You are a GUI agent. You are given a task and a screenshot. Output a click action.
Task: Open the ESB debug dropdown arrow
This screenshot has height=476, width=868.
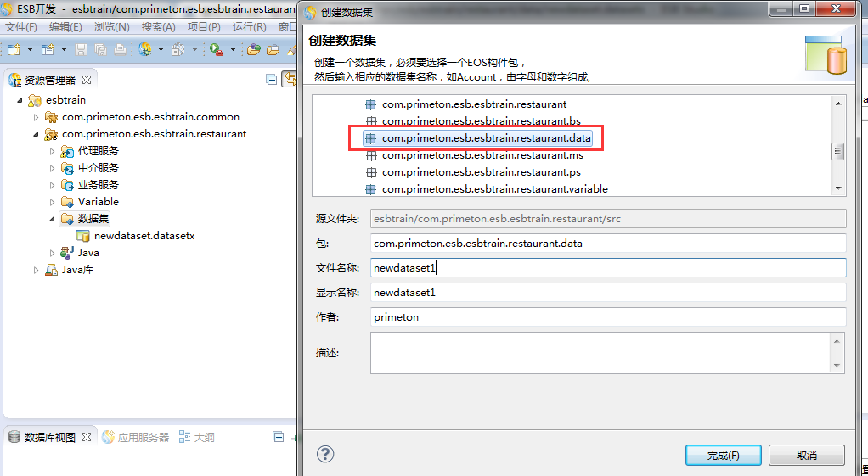tap(161, 50)
